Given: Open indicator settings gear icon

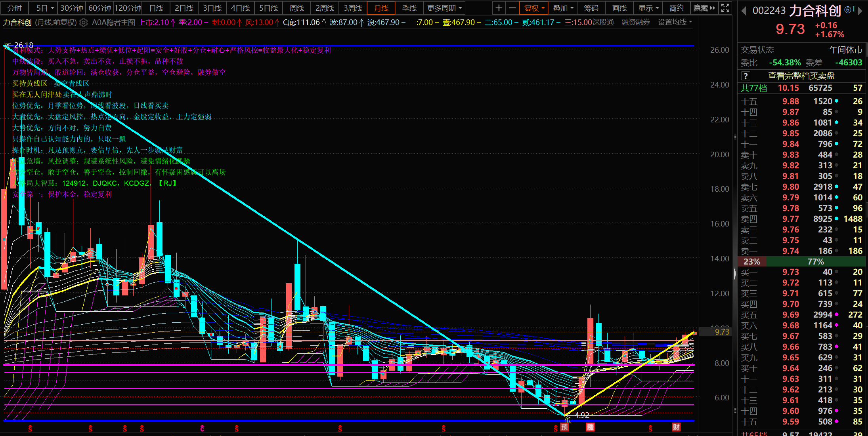Looking at the screenshot, I should [x=83, y=23].
